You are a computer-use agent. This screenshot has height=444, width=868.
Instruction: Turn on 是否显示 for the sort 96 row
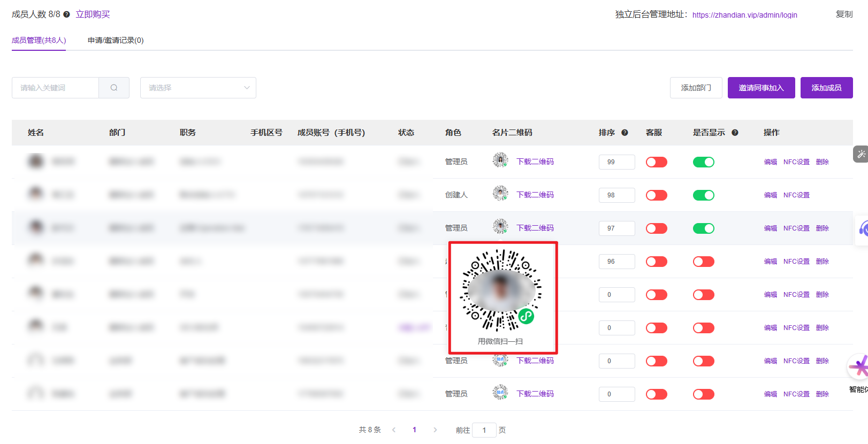[704, 262]
